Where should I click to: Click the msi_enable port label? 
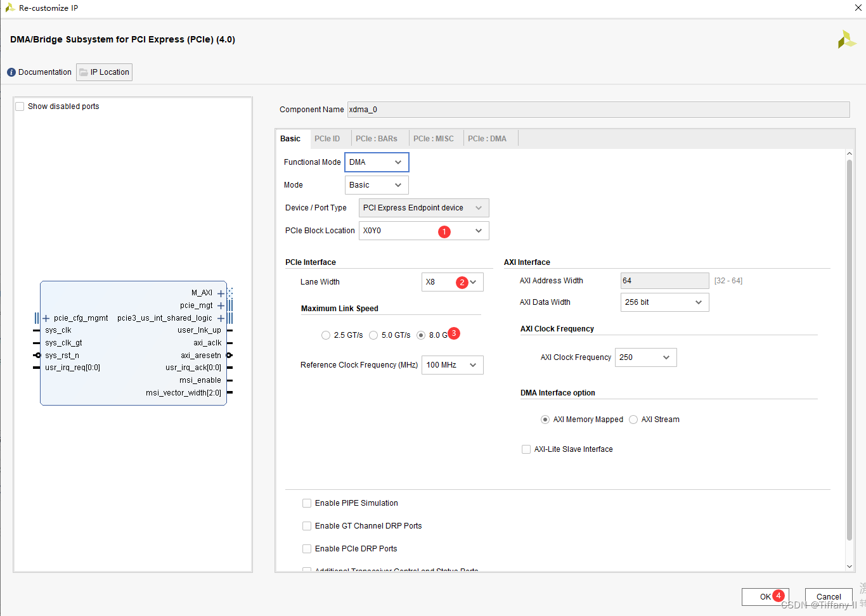[x=200, y=380]
